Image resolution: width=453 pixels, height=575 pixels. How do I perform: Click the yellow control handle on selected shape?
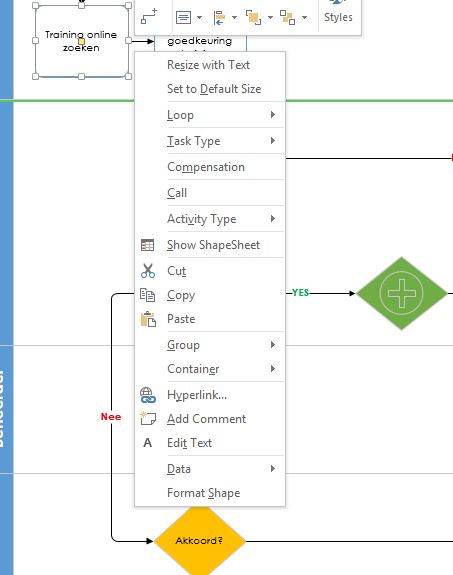pos(81,41)
